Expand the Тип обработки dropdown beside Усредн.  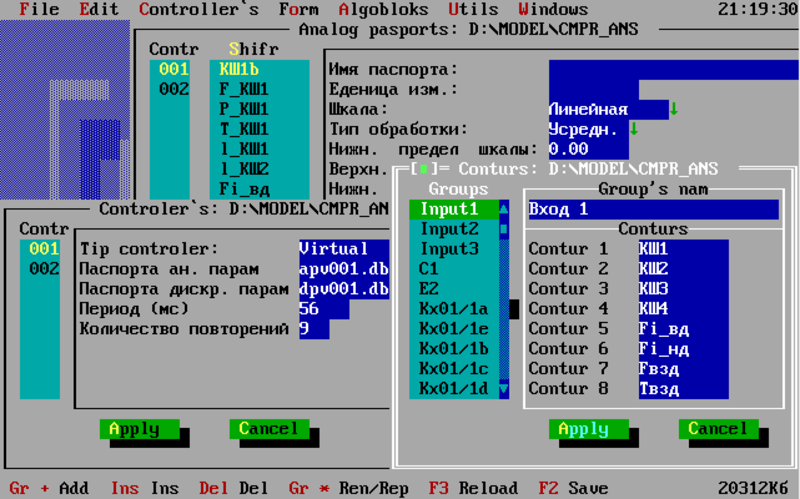pos(634,129)
